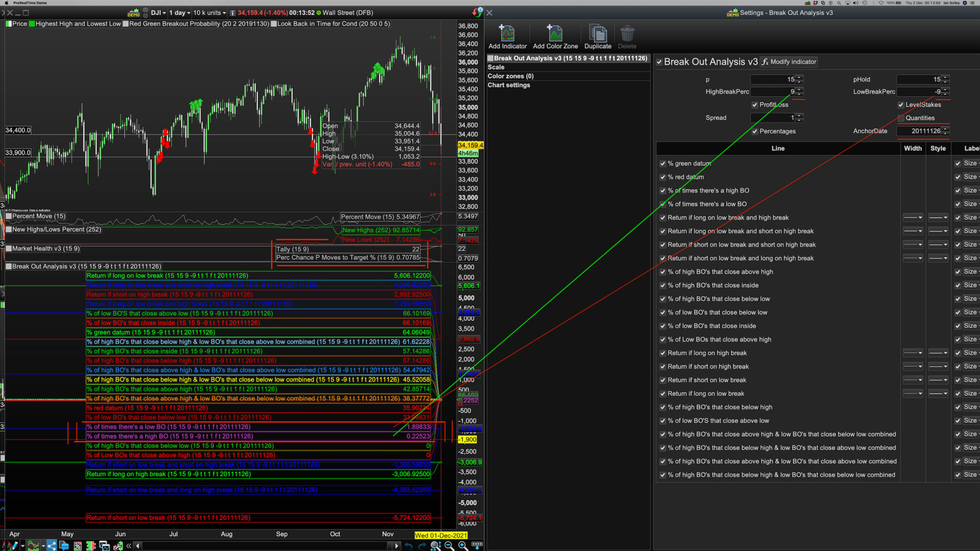This screenshot has height=551, width=980.
Task: Open the chat bubbles icon
Action: tap(64, 546)
